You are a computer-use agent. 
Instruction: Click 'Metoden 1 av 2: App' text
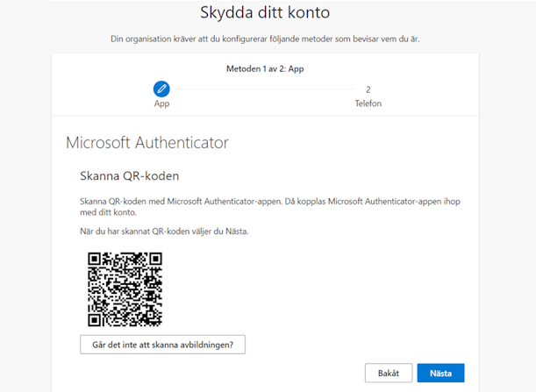click(x=265, y=68)
